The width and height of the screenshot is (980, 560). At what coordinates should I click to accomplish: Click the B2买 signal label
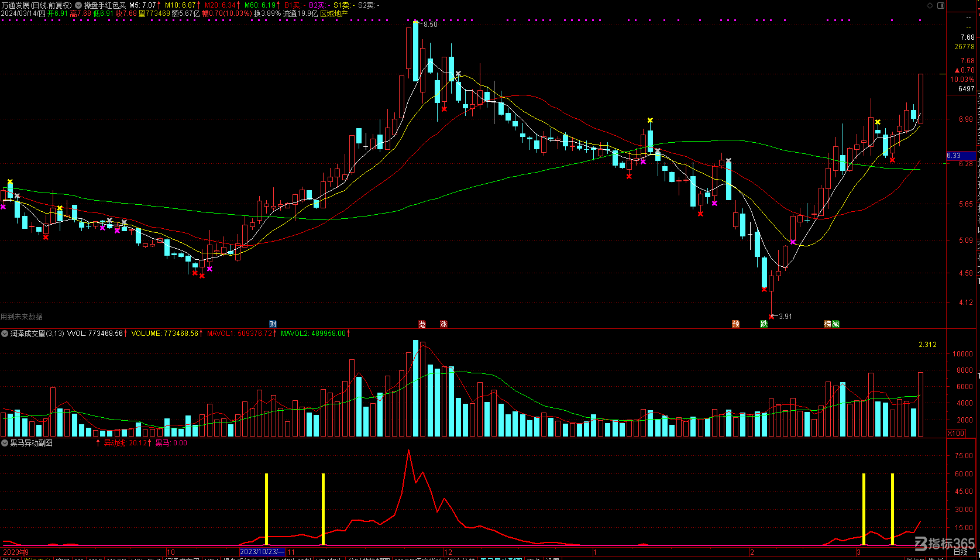point(319,5)
